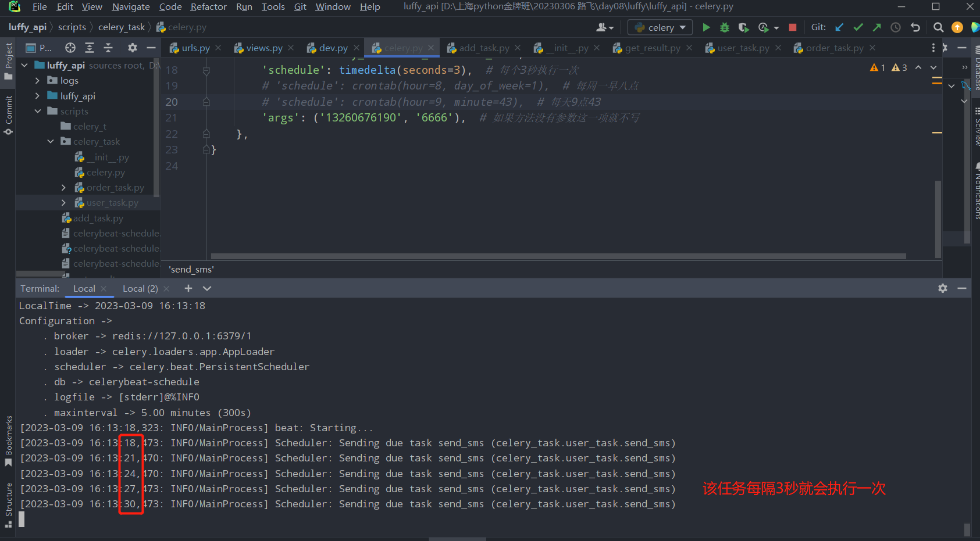980x541 pixels.
Task: Open add_task.py in project tree
Action: click(x=98, y=218)
